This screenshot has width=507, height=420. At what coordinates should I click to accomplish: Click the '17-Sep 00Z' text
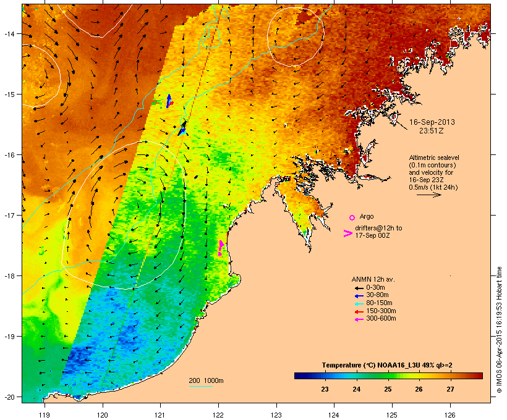(x=372, y=235)
